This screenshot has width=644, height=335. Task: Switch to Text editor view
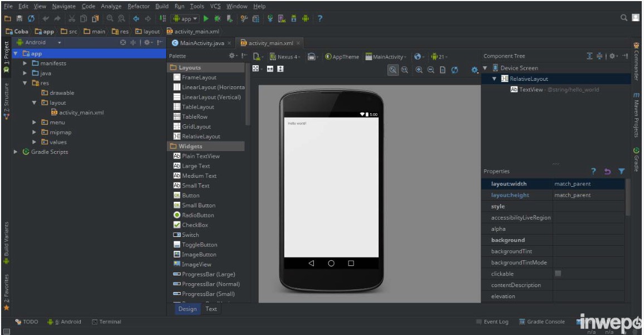tap(211, 309)
